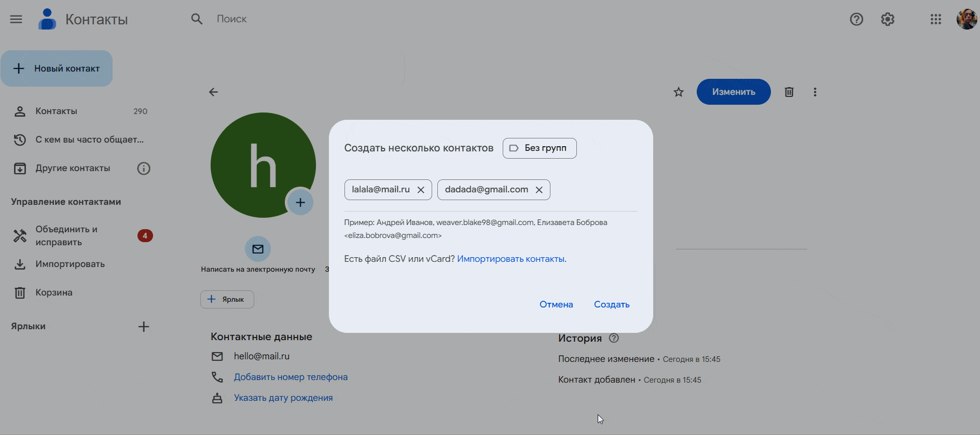Go back using the arrow icon
The width and height of the screenshot is (980, 435).
coord(213,92)
